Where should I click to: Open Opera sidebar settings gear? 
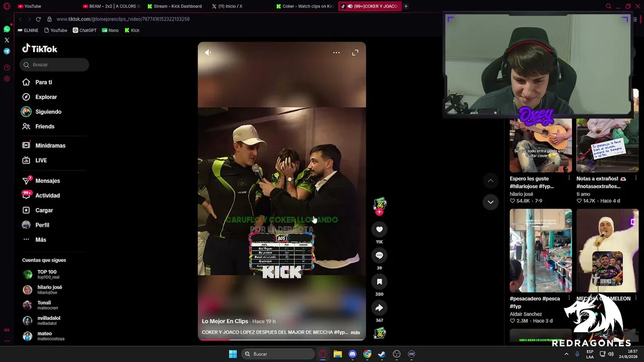click(7, 78)
